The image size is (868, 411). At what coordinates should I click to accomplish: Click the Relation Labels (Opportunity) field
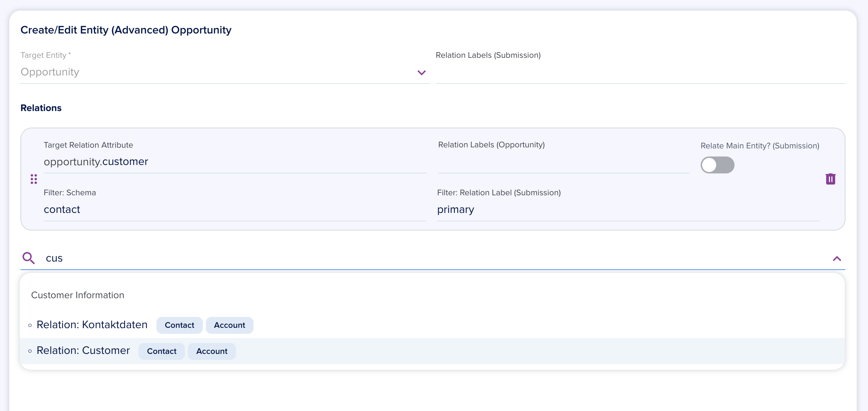point(563,162)
